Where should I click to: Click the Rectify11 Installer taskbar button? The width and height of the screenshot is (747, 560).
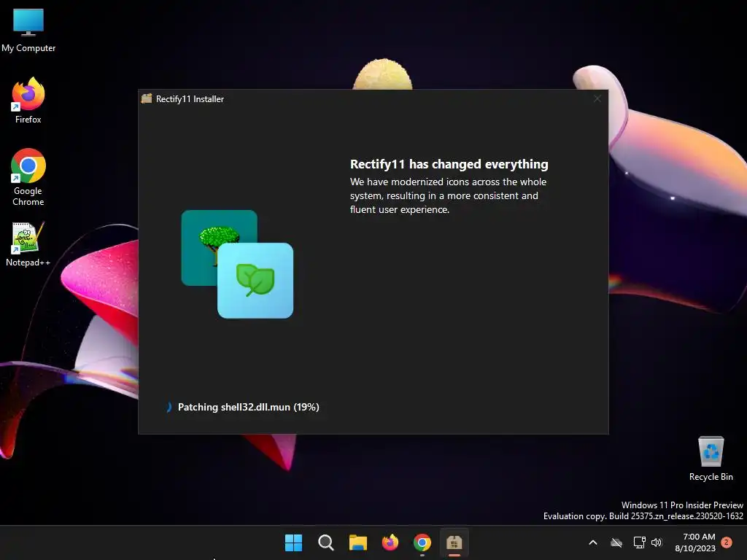[454, 542]
